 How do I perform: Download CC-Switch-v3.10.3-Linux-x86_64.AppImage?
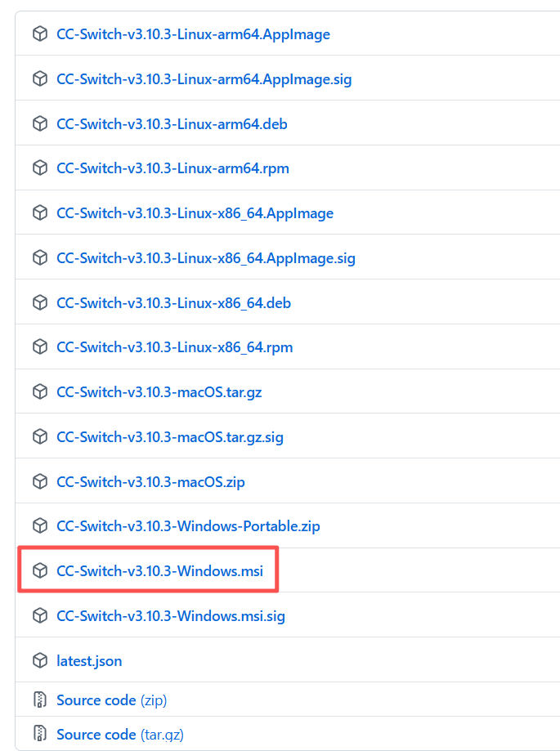[x=195, y=213]
